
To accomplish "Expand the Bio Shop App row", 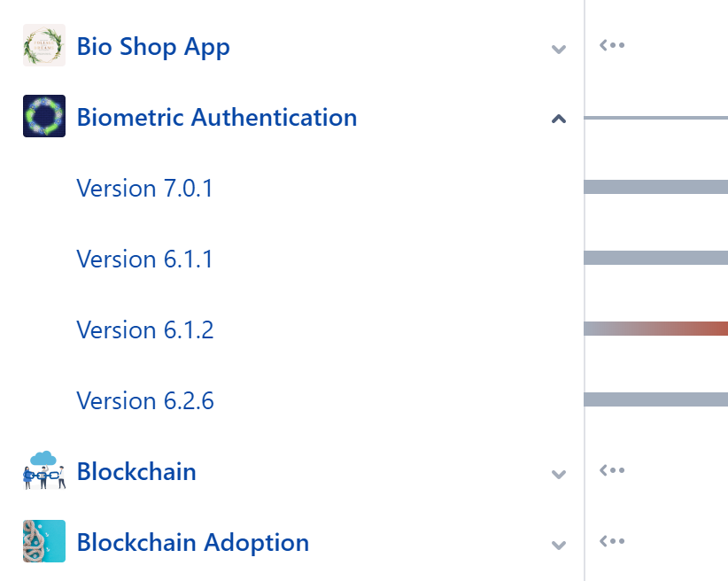I will tap(558, 49).
